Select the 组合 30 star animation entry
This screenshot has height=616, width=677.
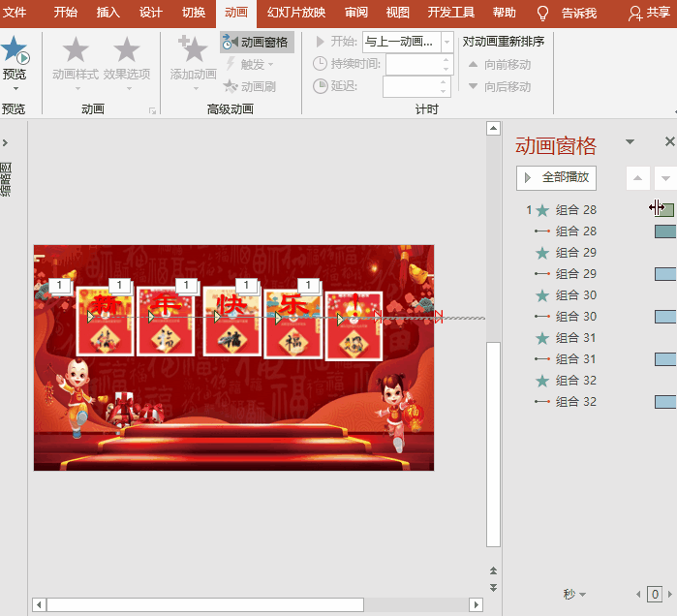(x=566, y=295)
